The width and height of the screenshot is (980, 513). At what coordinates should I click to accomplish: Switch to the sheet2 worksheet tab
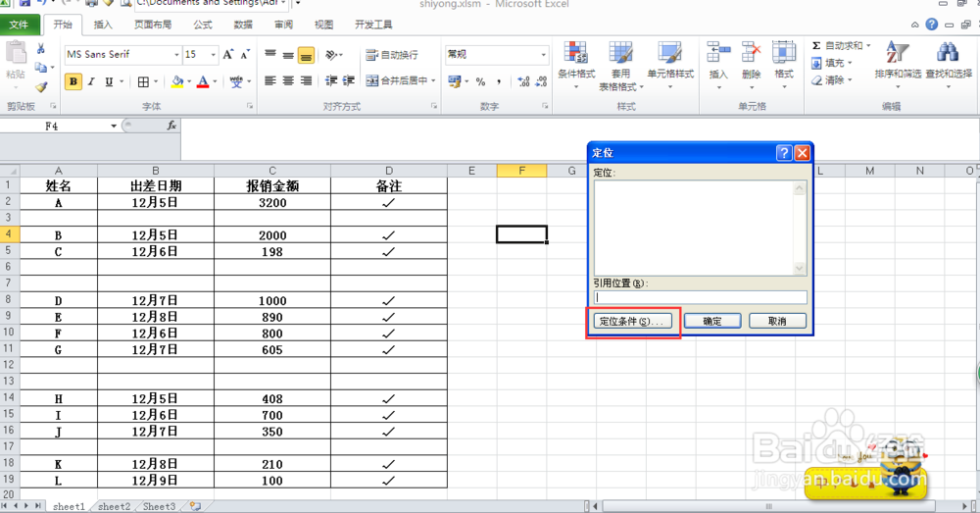(x=114, y=507)
